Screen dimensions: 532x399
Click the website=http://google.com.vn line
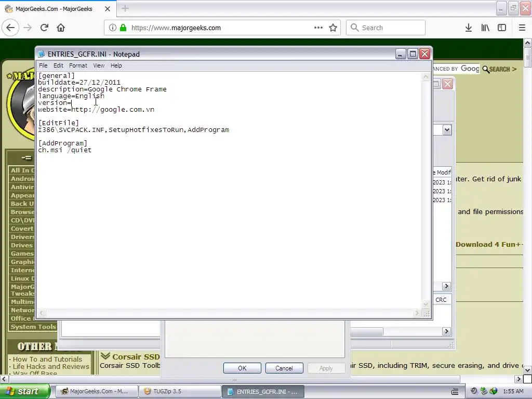click(96, 110)
